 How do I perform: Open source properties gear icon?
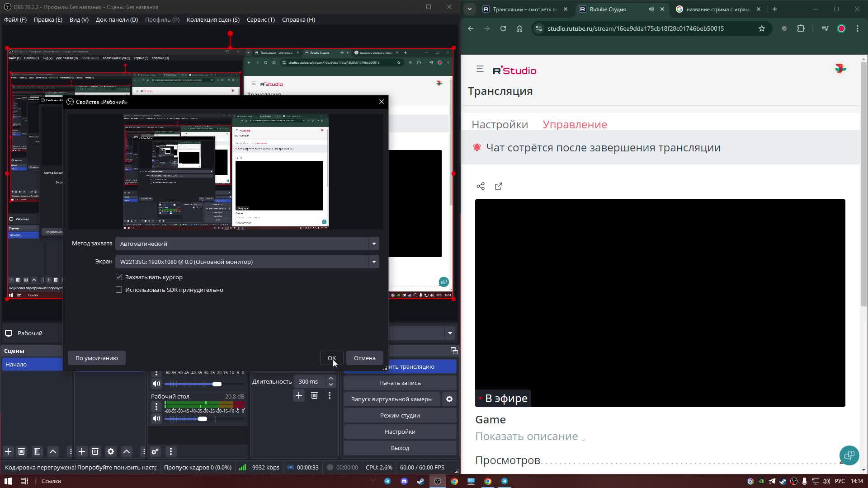click(x=111, y=451)
